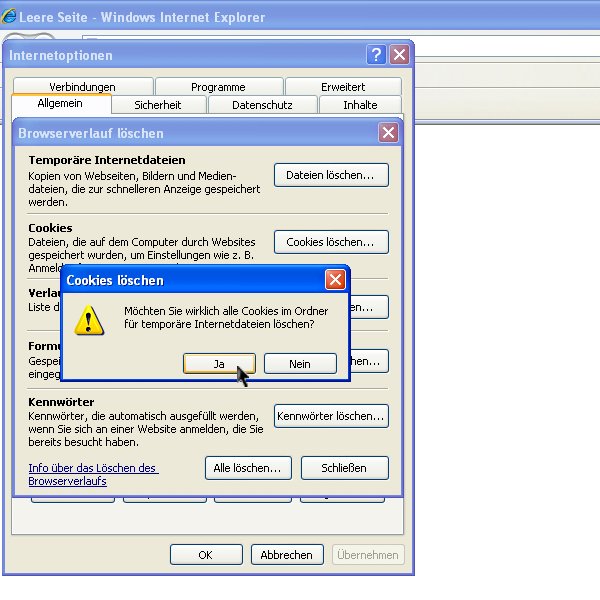600x600 pixels.
Task: Confirm cookie deletion with Ja
Action: (x=219, y=364)
